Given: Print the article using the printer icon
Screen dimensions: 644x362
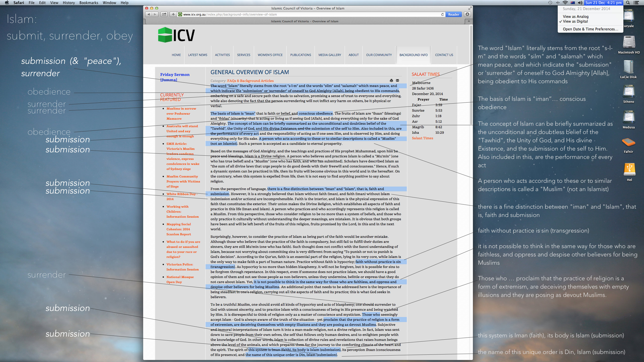Looking at the screenshot, I should pyautogui.click(x=391, y=80).
